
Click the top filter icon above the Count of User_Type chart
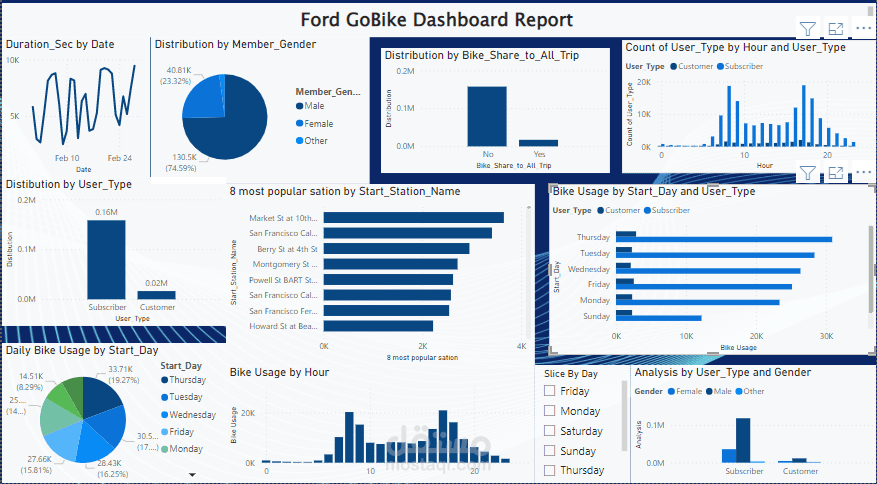pyautogui.click(x=808, y=29)
